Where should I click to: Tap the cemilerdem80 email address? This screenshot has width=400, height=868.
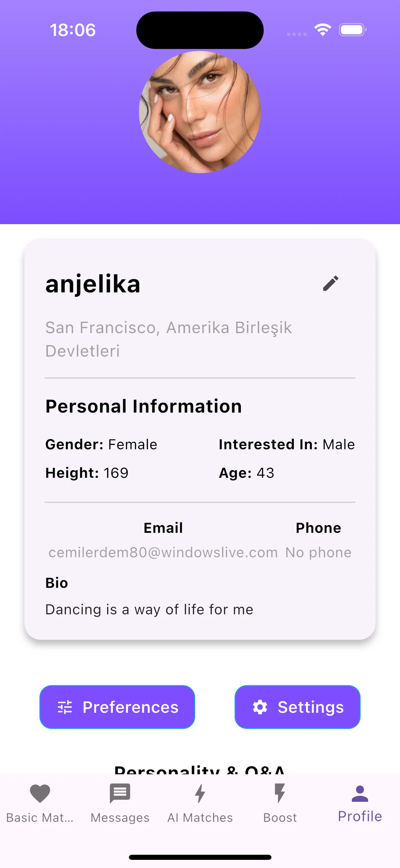pyautogui.click(x=163, y=553)
